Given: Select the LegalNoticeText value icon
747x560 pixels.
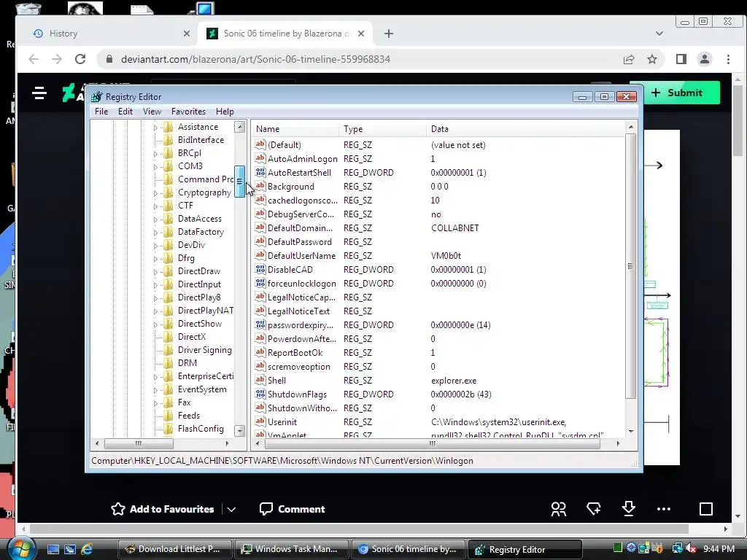Looking at the screenshot, I should tap(260, 311).
